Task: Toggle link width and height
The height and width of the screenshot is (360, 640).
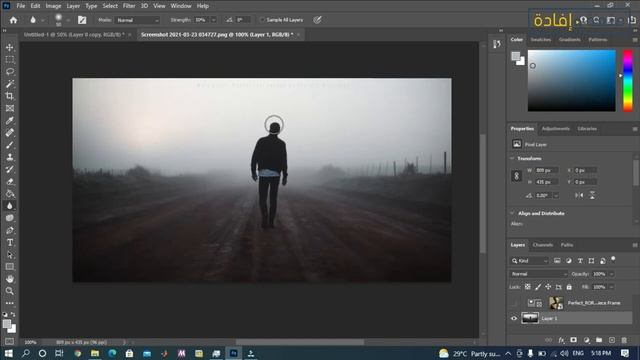Action: [516, 176]
